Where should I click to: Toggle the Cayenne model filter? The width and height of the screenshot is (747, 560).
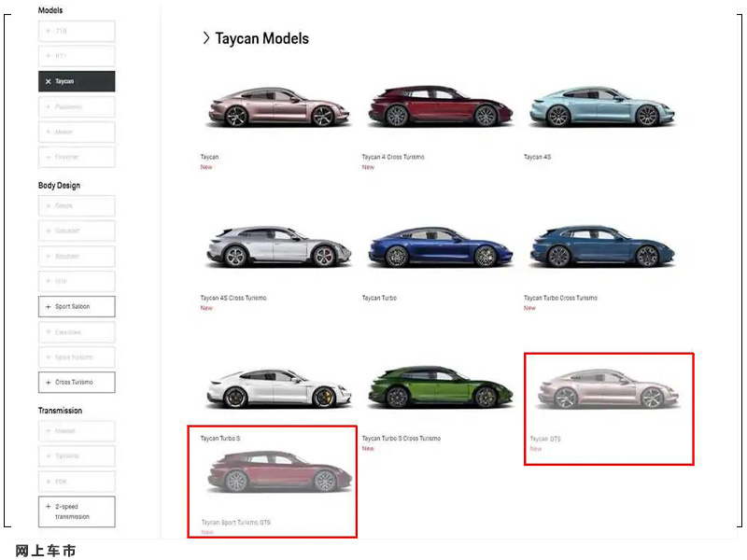tap(77, 157)
